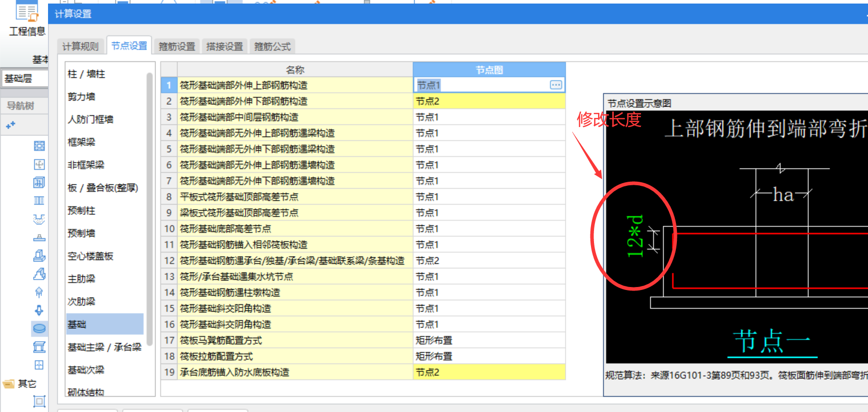Click the green 12*d value in diagram
This screenshot has width=868, height=412.
coord(635,236)
